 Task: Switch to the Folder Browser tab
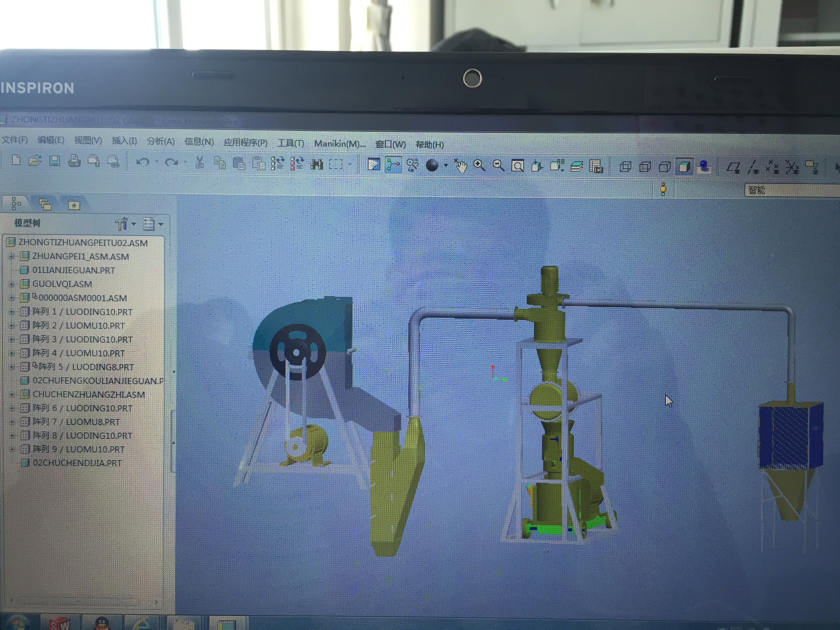45,204
